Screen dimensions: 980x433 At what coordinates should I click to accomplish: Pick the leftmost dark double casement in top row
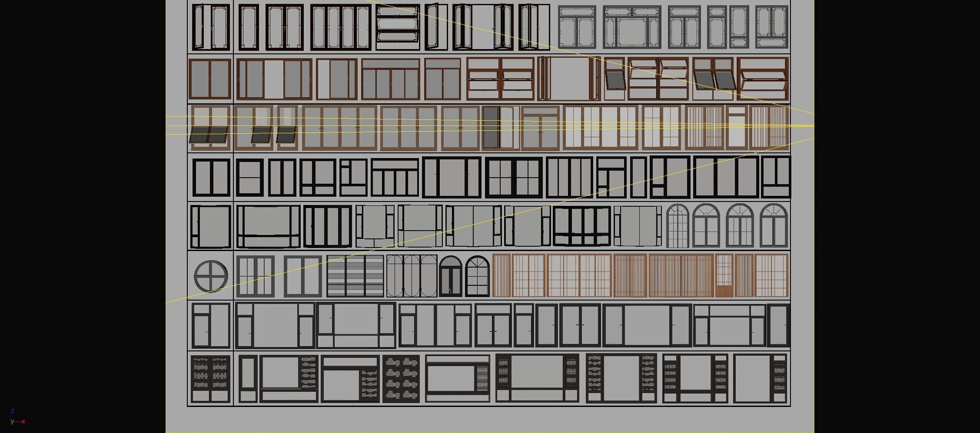click(x=211, y=27)
